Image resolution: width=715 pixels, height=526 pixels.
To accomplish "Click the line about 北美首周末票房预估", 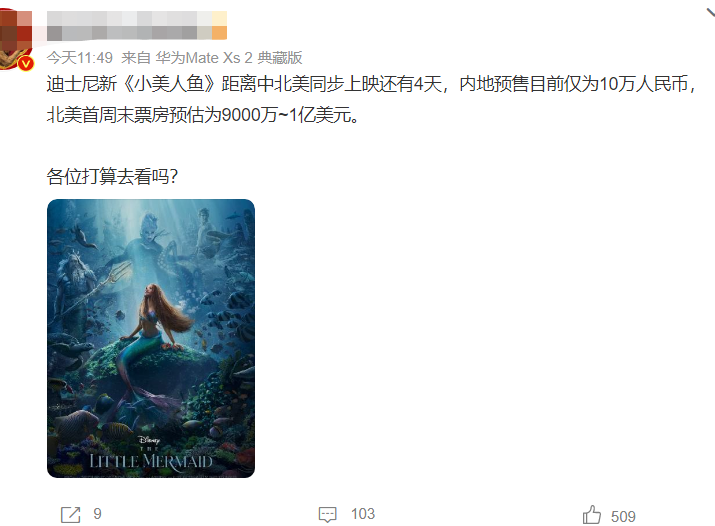I will tap(203, 115).
